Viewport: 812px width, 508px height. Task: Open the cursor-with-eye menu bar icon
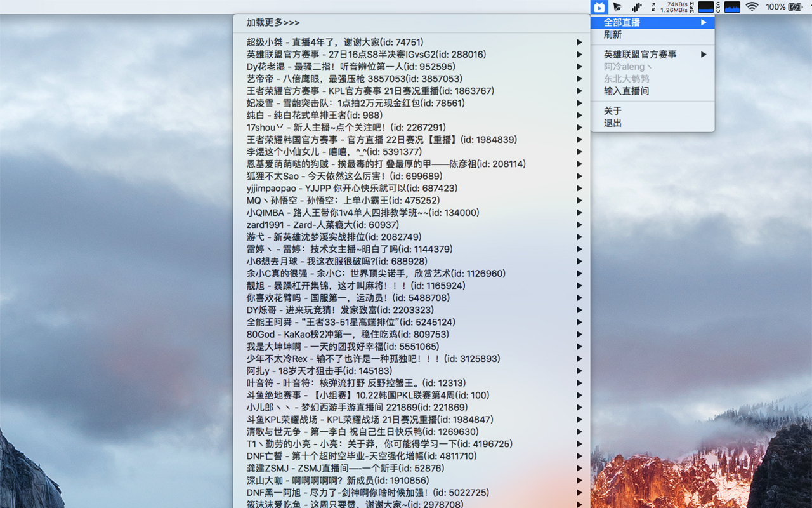tap(617, 7)
